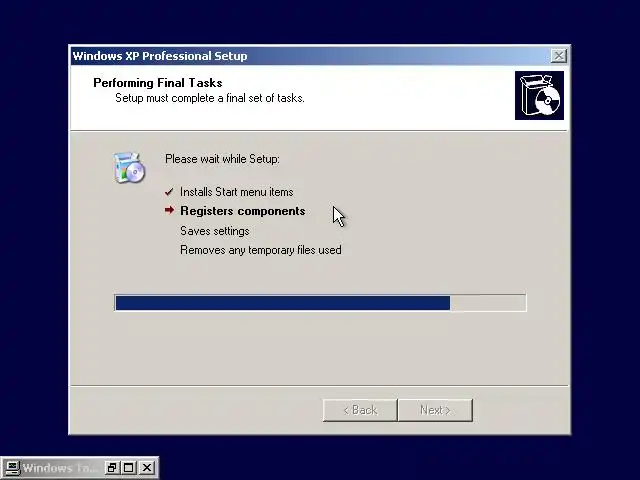Click the minimized Windows title text

point(60,468)
